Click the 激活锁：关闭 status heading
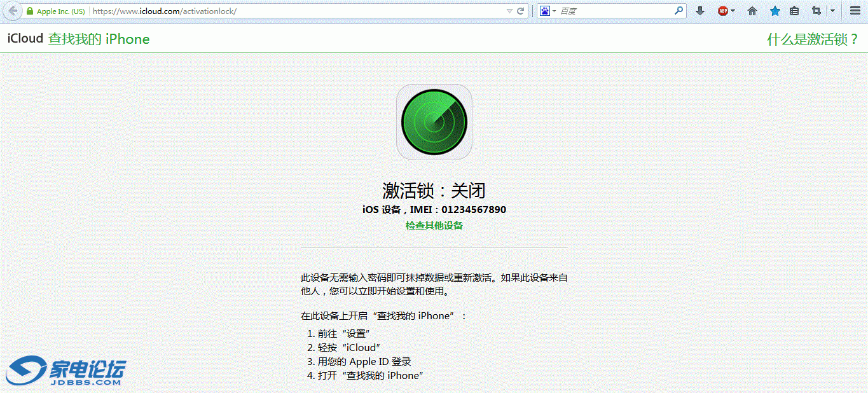 point(434,190)
